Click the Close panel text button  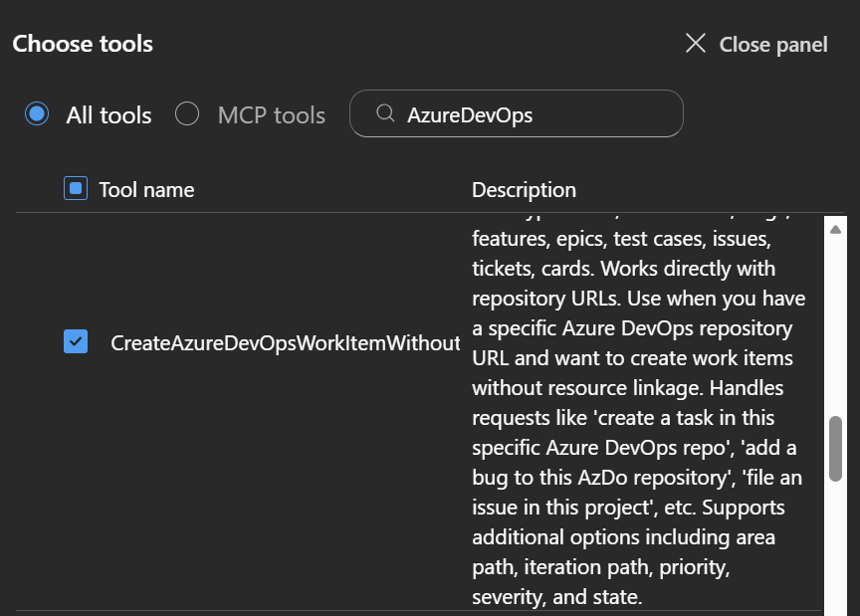coord(773,45)
